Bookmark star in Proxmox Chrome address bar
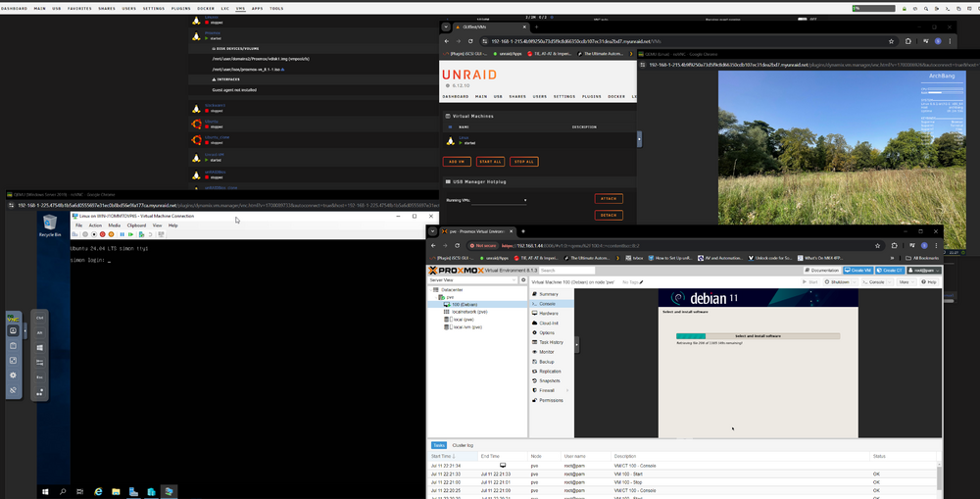 point(877,246)
